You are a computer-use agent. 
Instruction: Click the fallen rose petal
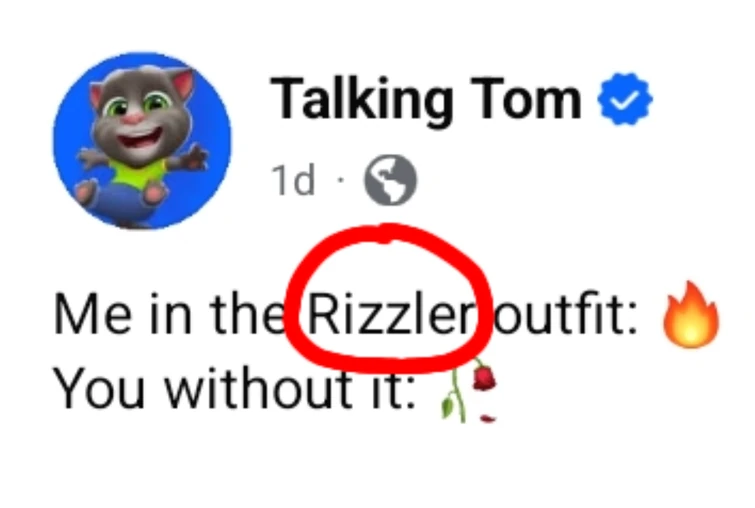tap(488, 416)
